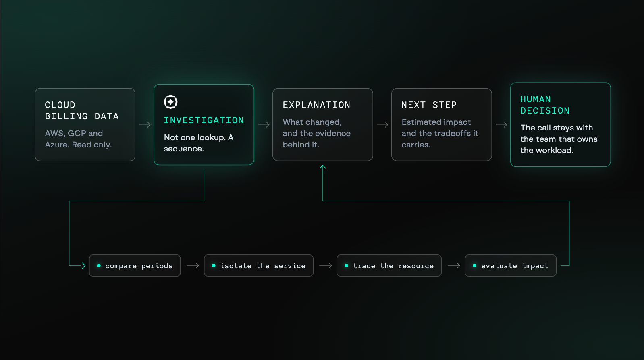Select the 'trace the resource' step pill
This screenshot has width=644, height=360.
point(389,266)
